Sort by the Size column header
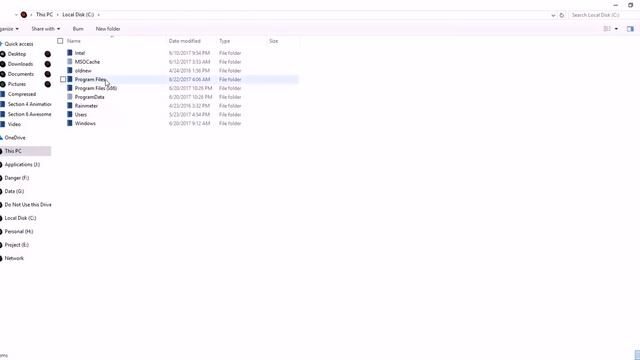Image resolution: width=640 pixels, height=360 pixels. [273, 41]
